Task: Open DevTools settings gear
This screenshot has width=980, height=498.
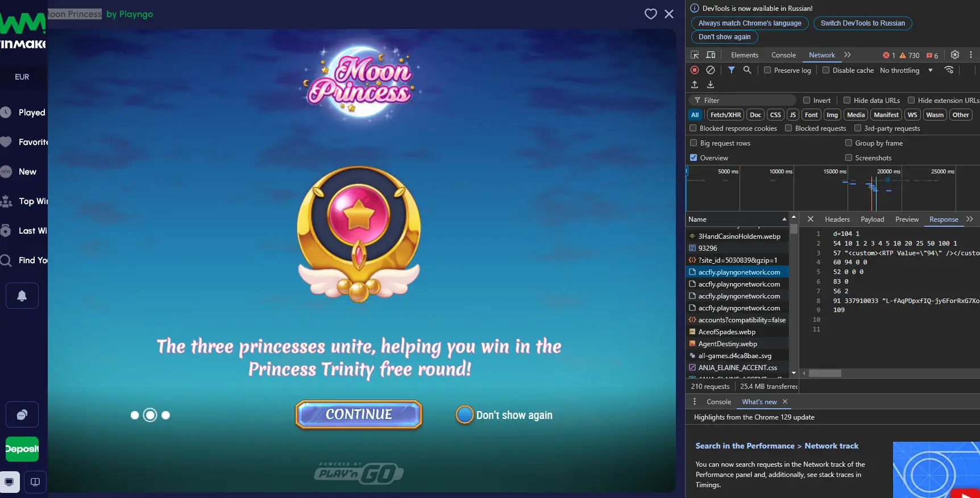Action: [x=955, y=55]
